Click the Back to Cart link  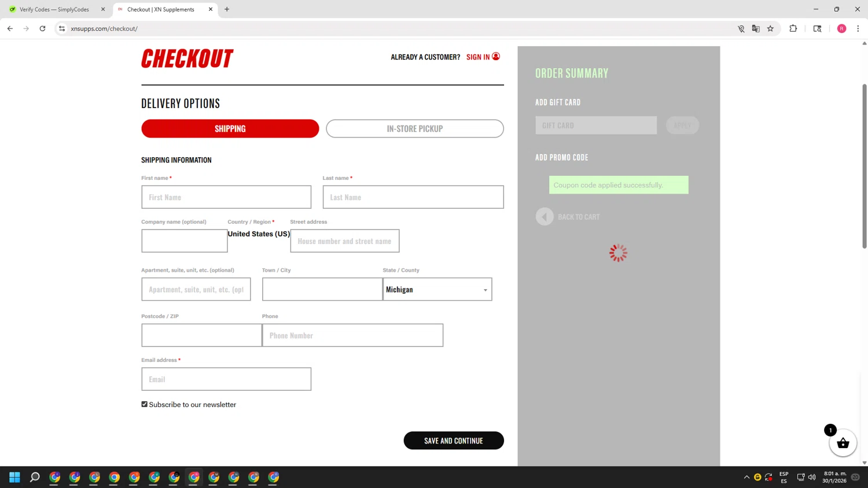click(x=579, y=217)
